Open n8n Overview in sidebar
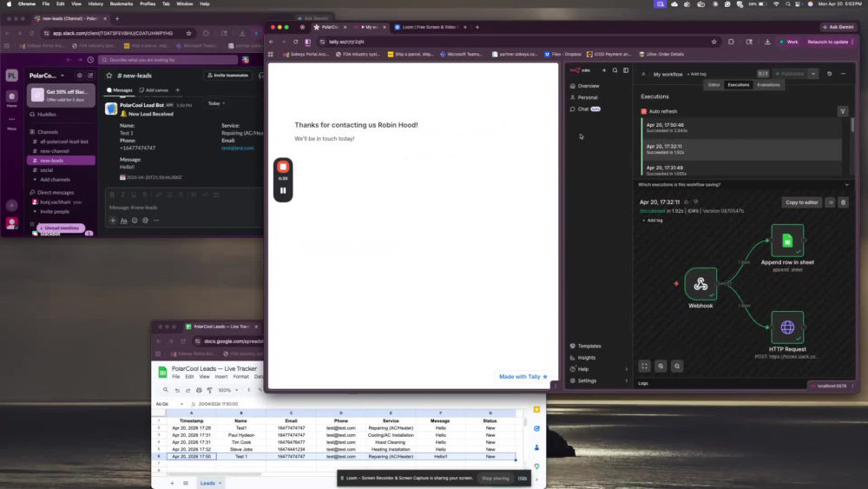868x489 pixels. (x=589, y=86)
